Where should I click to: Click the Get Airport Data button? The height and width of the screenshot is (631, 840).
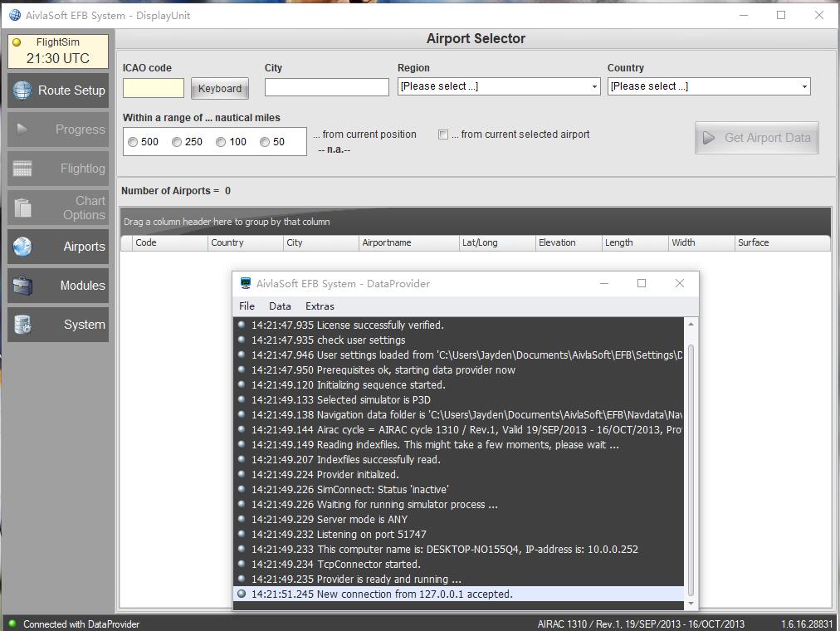(x=756, y=138)
